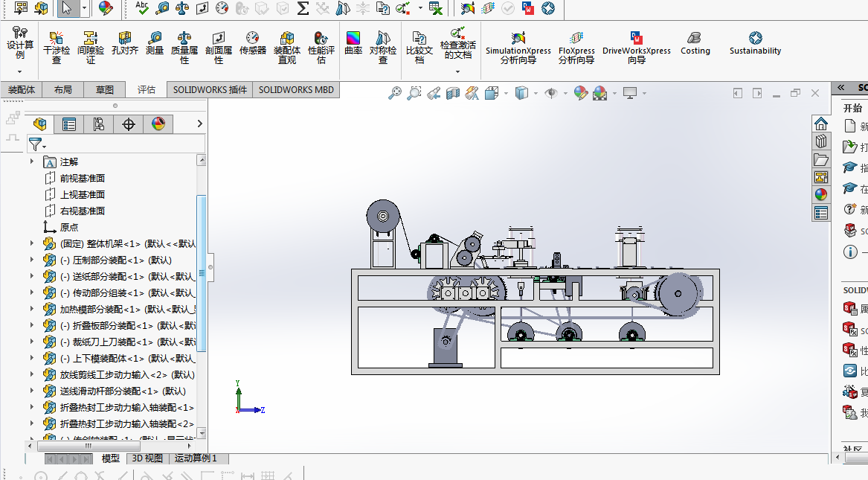Open the Sensor tool (传感器)
Viewport: 868px width, 480px height.
point(252,43)
